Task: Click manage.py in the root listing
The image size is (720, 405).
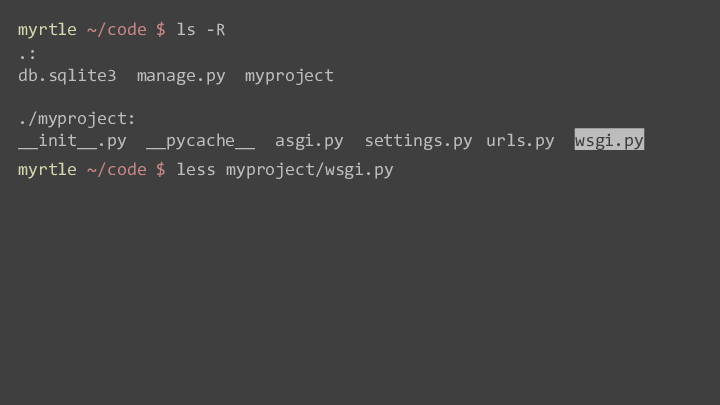Action: click(x=181, y=75)
